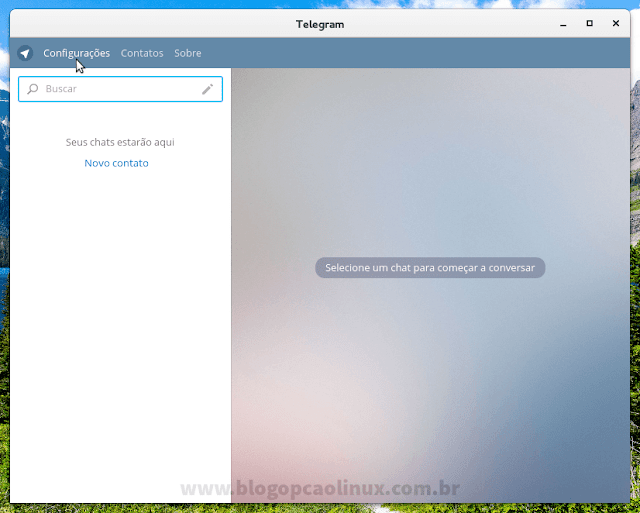
Task: Click the 'Selecione um chat para começar' label
Action: click(430, 268)
